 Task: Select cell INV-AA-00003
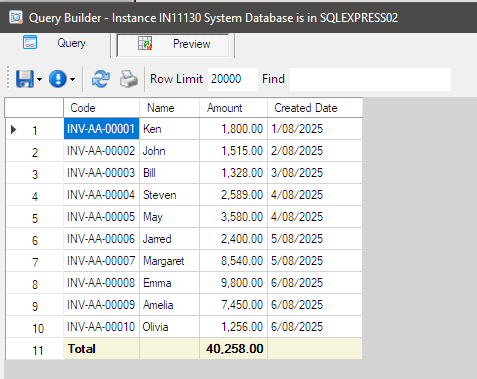(x=101, y=173)
